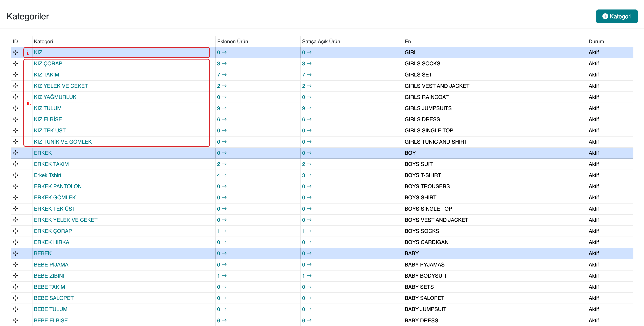644x326 pixels.
Task: Open the BEBE PİJAMA category link
Action: (x=51, y=264)
